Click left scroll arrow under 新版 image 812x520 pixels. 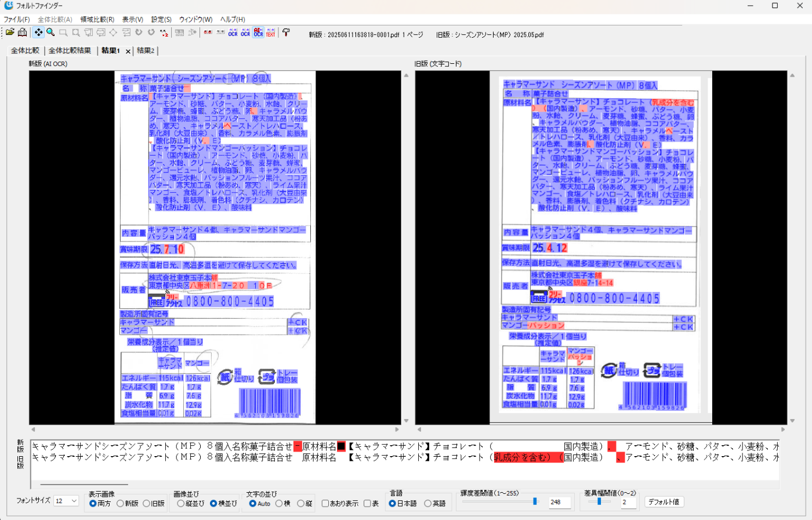click(32, 429)
